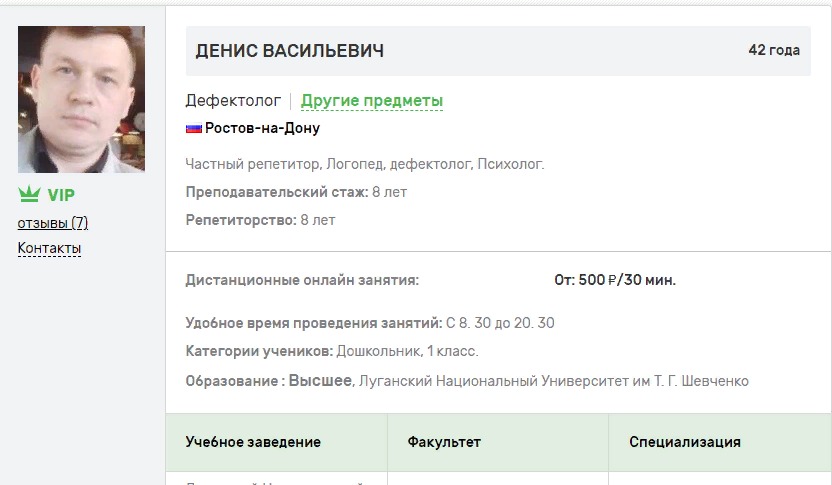The width and height of the screenshot is (832, 485).
Task: Click the city Ростов-на-Дону
Action: 262,129
